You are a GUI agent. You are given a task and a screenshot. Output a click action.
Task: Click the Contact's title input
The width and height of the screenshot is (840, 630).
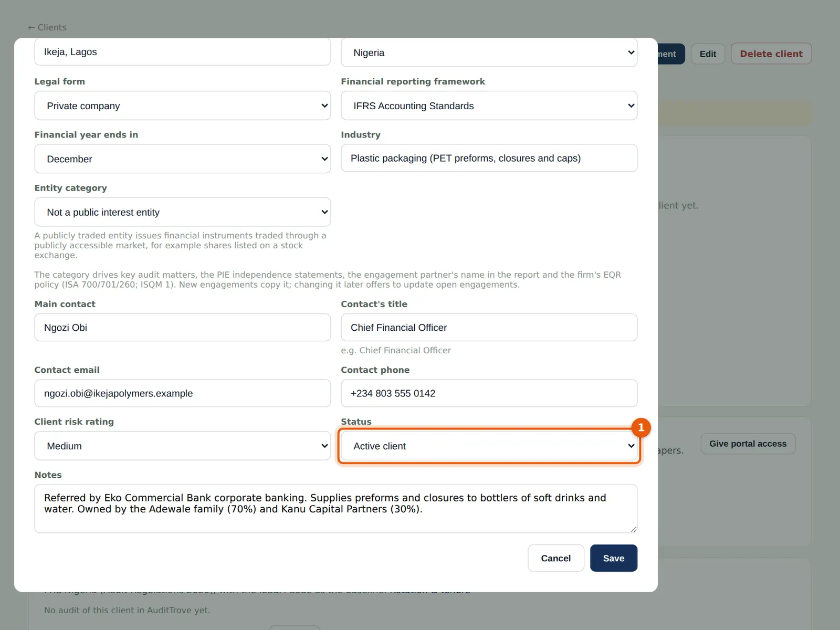tap(489, 328)
